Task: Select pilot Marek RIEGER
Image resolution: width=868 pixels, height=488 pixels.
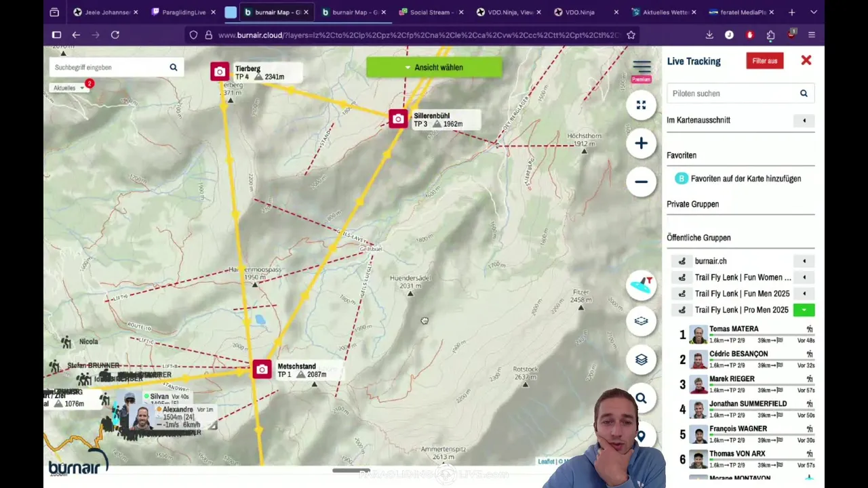Action: [x=732, y=379]
